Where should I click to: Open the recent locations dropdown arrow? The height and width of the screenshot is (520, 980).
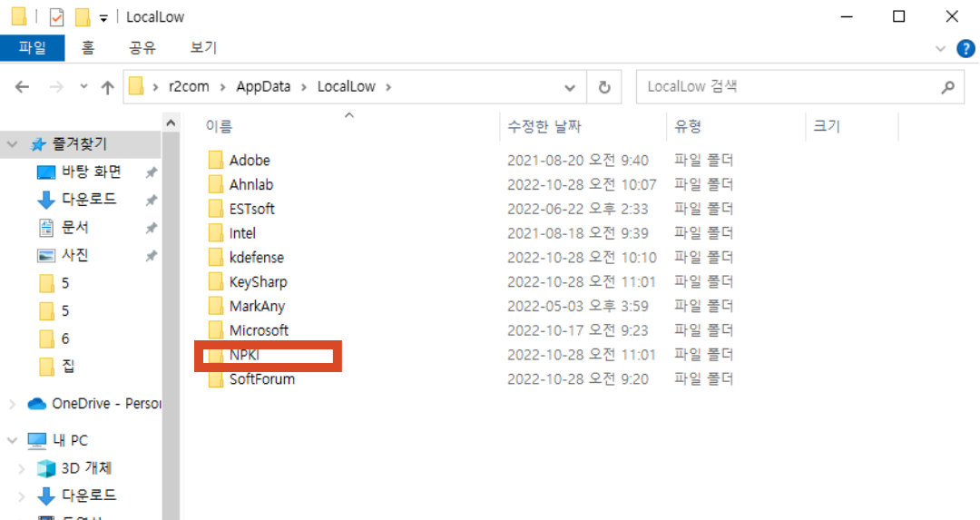point(83,87)
